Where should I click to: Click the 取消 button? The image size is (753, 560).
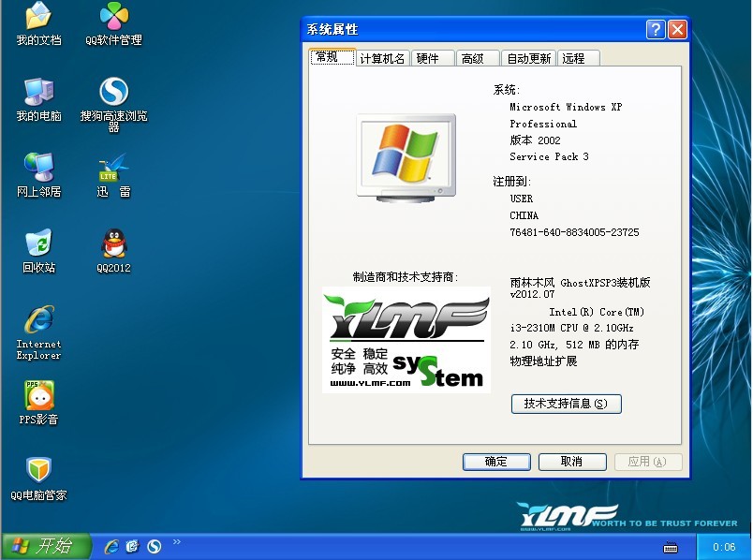tap(572, 462)
